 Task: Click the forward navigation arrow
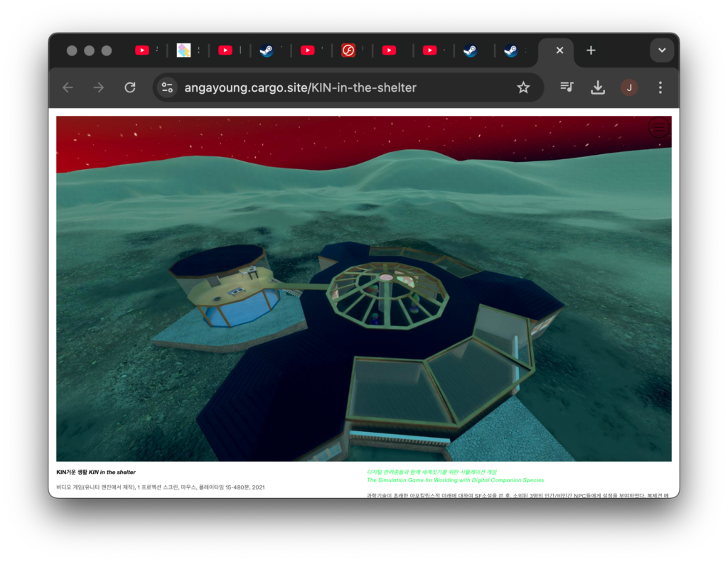99,87
